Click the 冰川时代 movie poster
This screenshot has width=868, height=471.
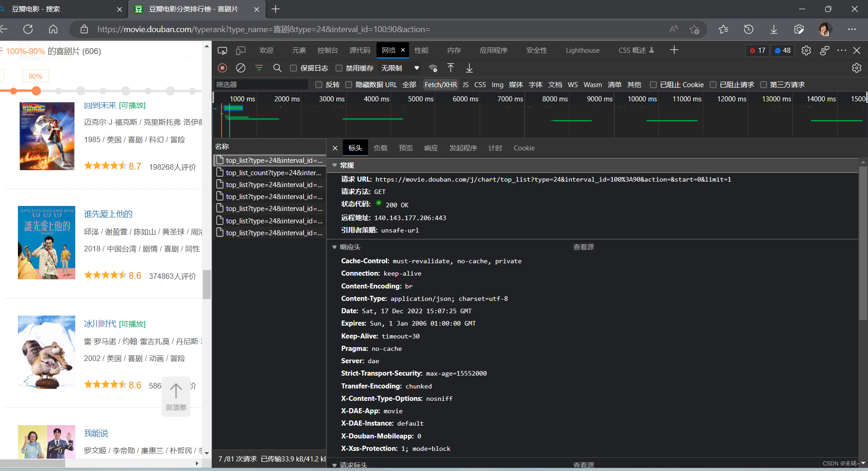point(46,352)
